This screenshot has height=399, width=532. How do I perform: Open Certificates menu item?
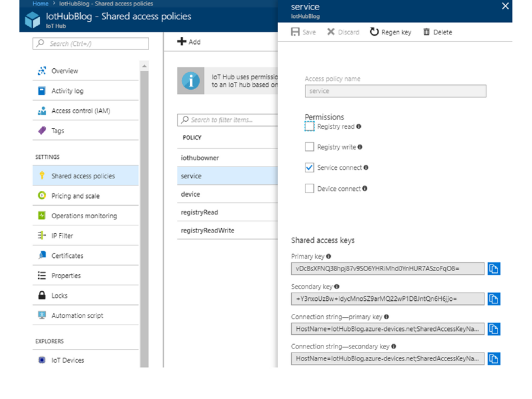86,256
